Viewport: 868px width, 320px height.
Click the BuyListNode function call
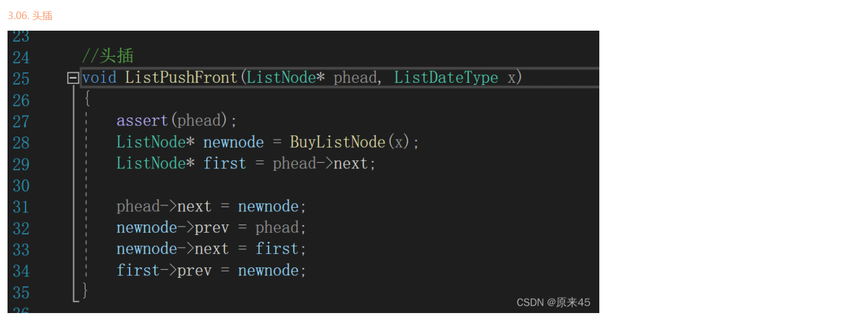click(x=338, y=142)
